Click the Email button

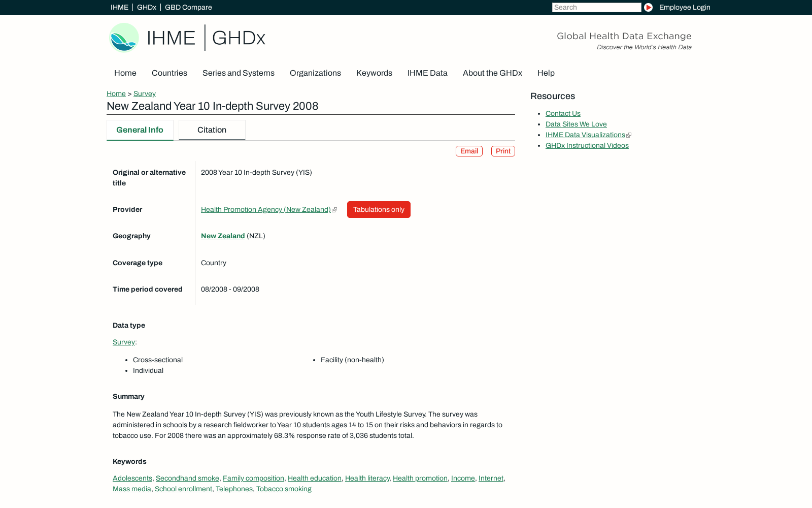point(469,151)
